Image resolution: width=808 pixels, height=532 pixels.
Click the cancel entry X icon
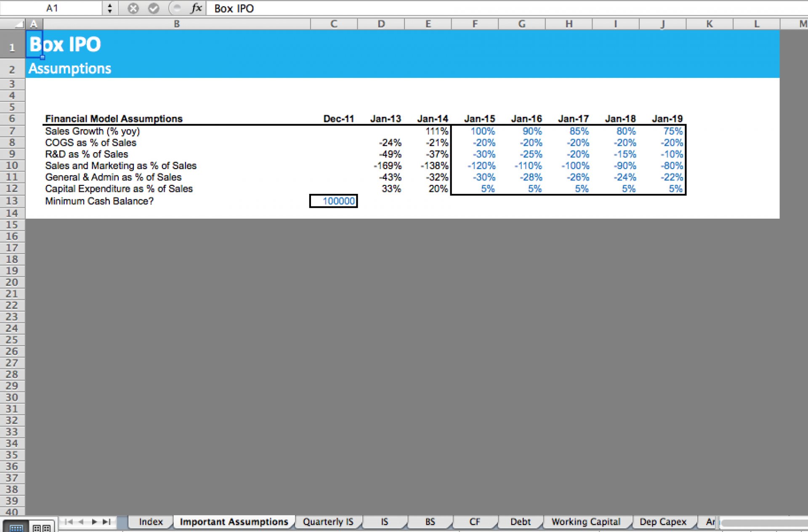[x=133, y=8]
